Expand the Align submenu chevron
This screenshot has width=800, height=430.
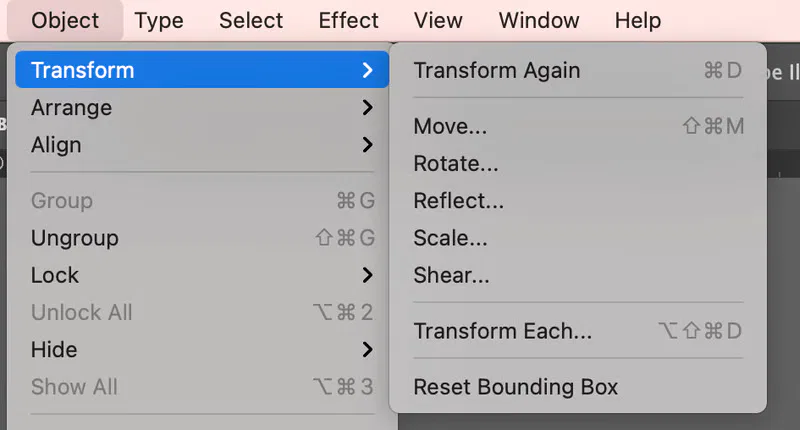[367, 145]
